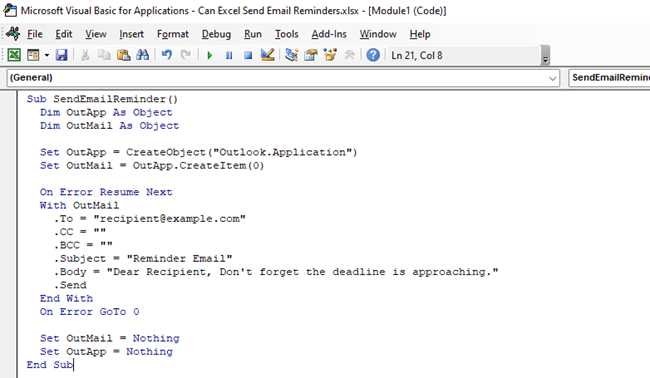Click the '.Send' line
This screenshot has width=650, height=378.
click(70, 285)
